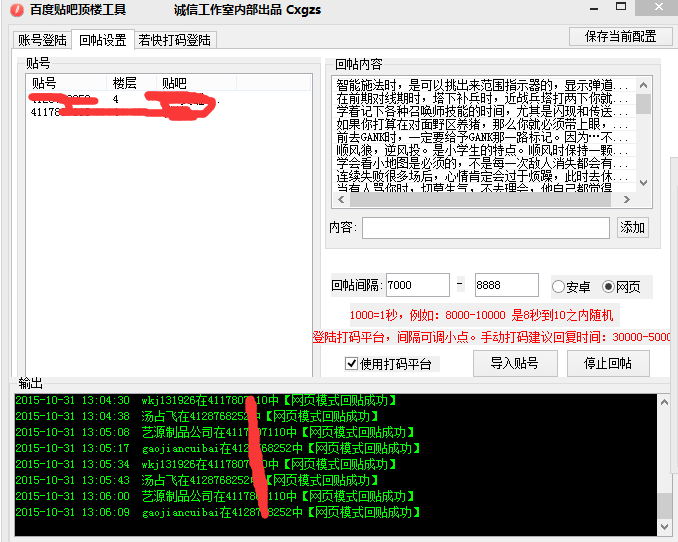The image size is (678, 542).
Task: Click 导入贴号 button
Action: [515, 363]
